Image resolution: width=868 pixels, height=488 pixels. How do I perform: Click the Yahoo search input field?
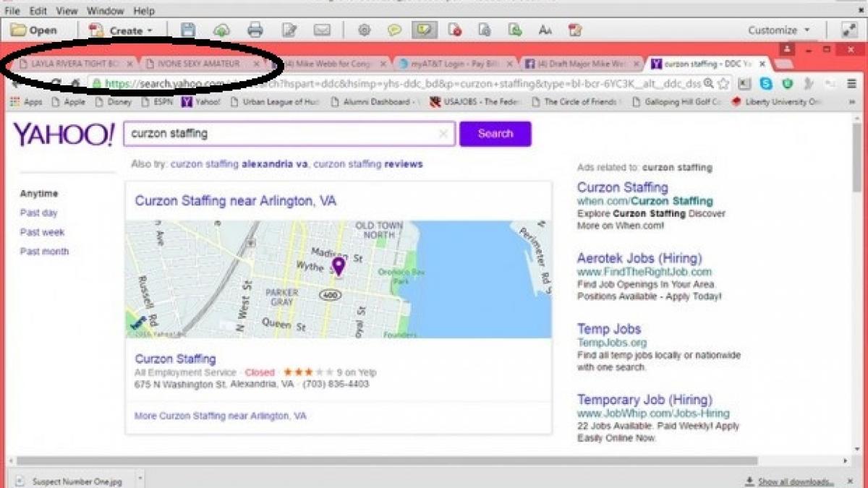[x=282, y=134]
